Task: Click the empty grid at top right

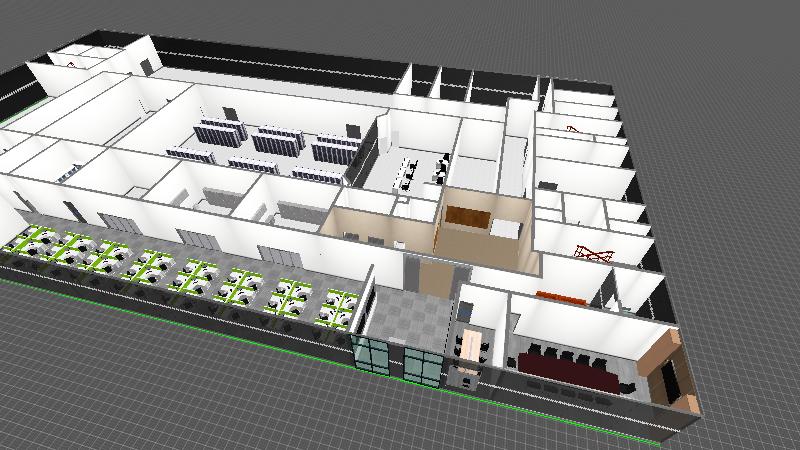Action: point(720,60)
